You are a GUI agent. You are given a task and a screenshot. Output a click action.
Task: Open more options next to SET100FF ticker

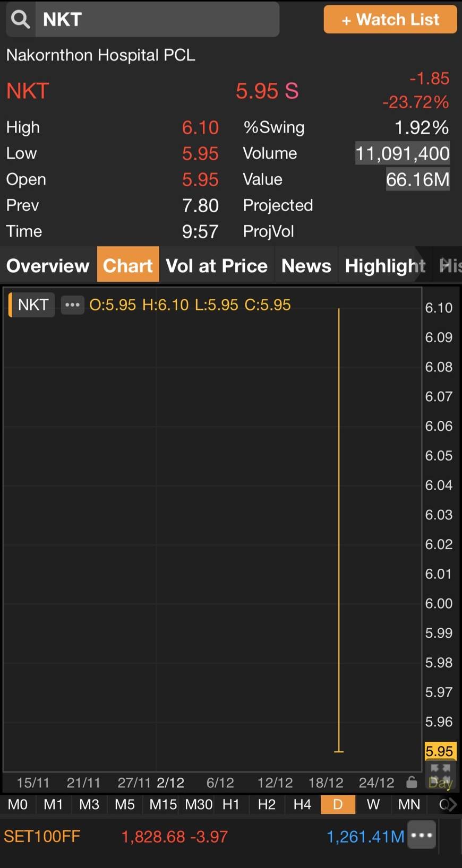coord(422,835)
